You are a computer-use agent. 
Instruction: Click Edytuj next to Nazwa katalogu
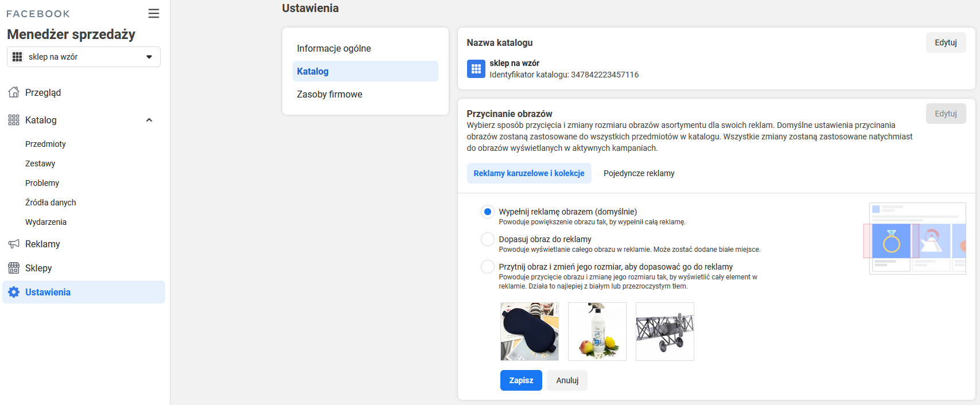pos(946,42)
